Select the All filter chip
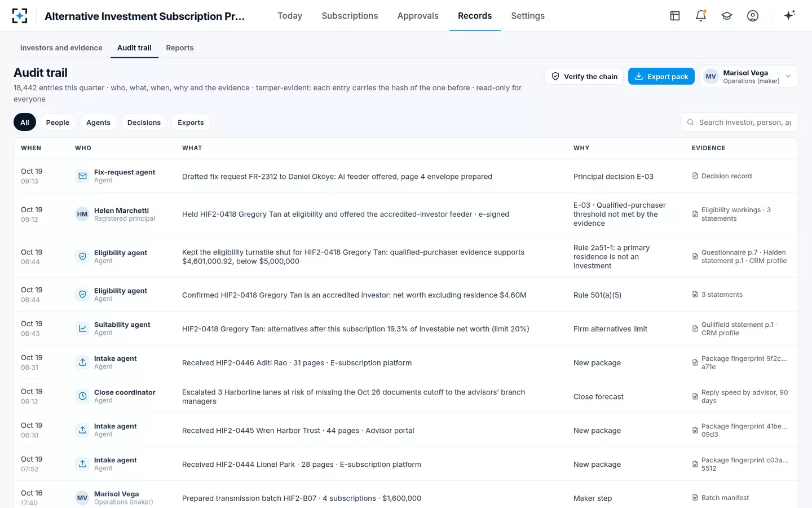 25,122
